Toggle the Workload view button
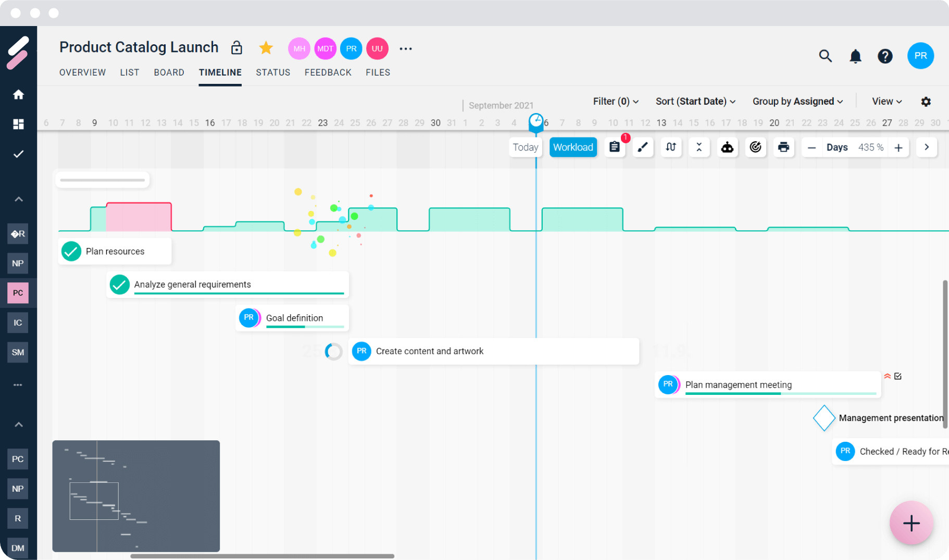This screenshot has width=949, height=560. [573, 147]
